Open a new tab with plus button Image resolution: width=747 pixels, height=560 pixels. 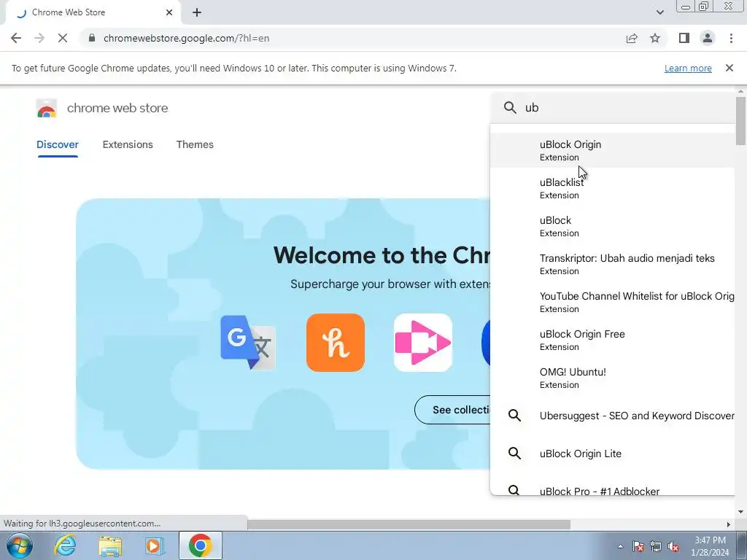pos(197,12)
